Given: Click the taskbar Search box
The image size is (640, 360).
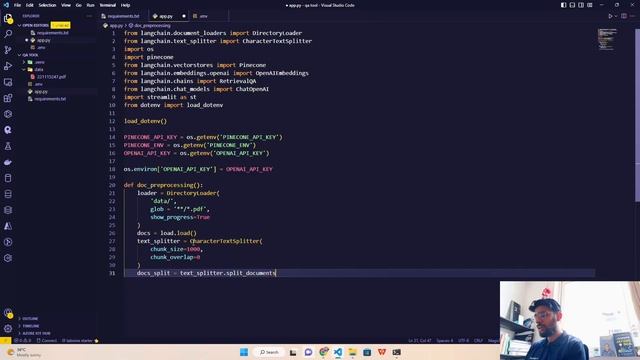Looking at the screenshot, I should tap(269, 352).
